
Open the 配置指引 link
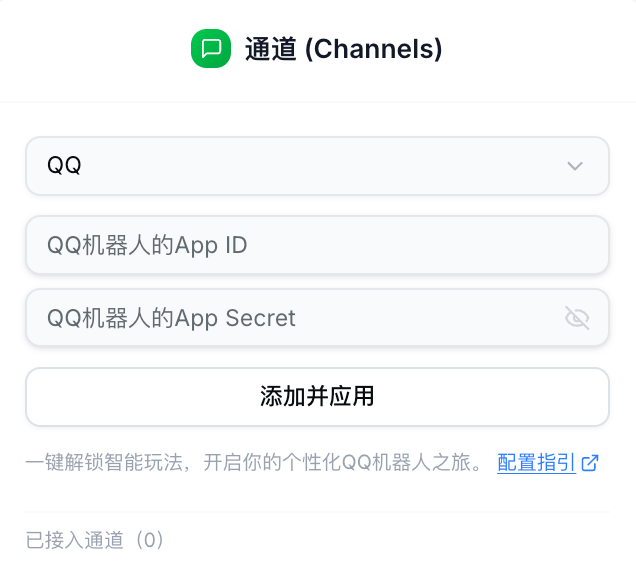coord(536,463)
